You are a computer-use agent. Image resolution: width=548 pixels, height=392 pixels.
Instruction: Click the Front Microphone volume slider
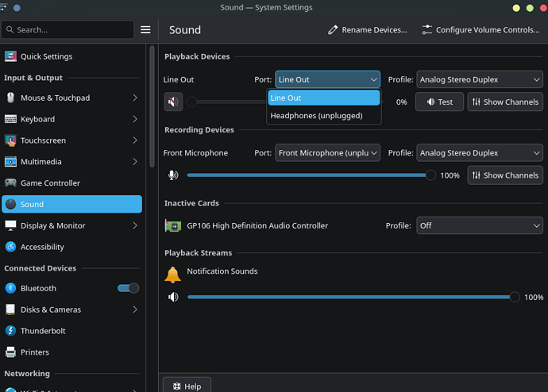(x=310, y=175)
